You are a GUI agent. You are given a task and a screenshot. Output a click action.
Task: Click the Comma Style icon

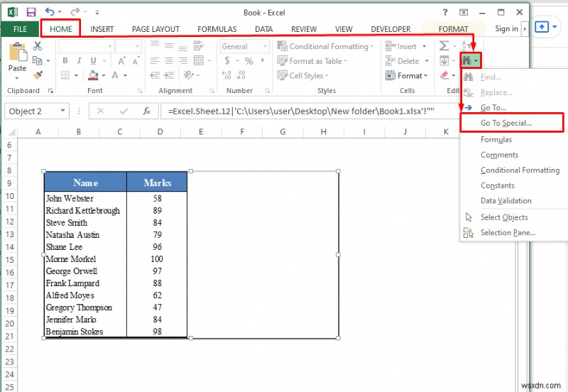[x=262, y=60]
